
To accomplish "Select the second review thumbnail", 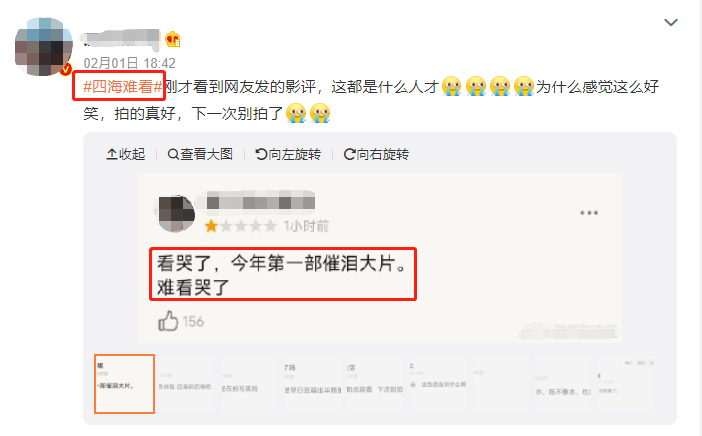I will [x=187, y=384].
